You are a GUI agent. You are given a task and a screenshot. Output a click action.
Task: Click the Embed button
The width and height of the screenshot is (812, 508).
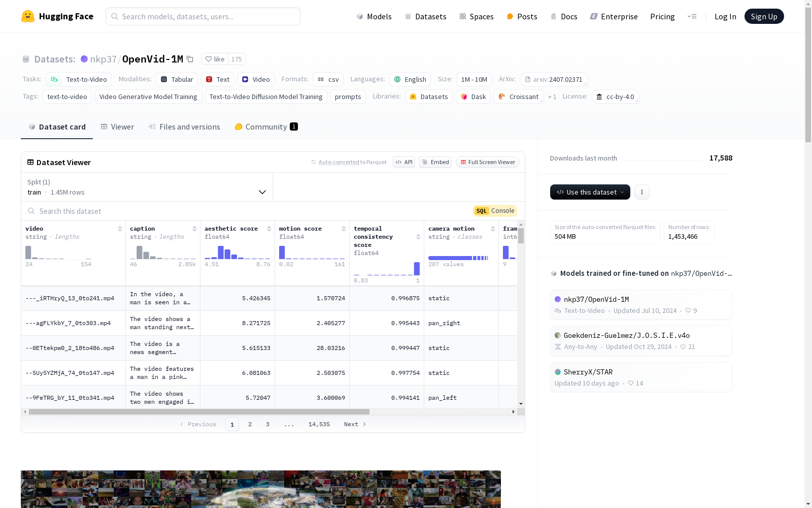coord(435,162)
